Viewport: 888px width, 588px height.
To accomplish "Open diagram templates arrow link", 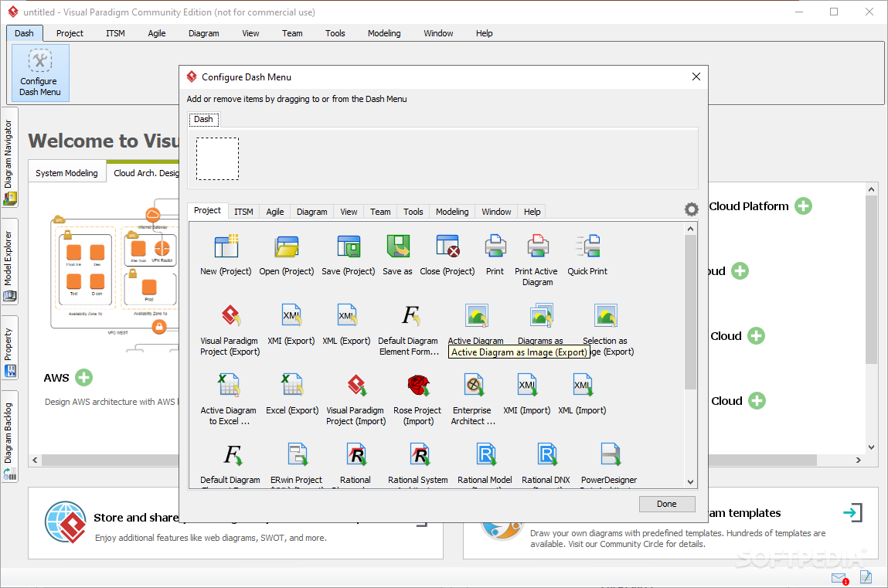I will (852, 513).
